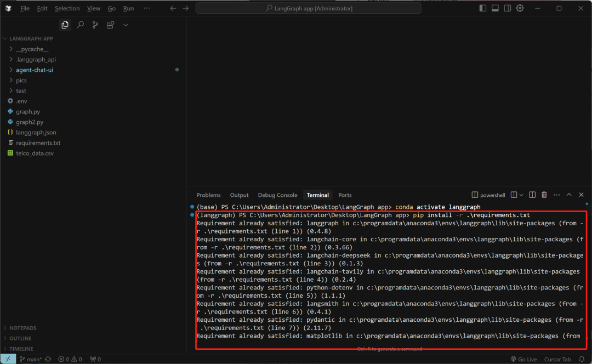Viewport: 592px width, 364px height.
Task: Maximize panel with the up chevron
Action: (569, 195)
